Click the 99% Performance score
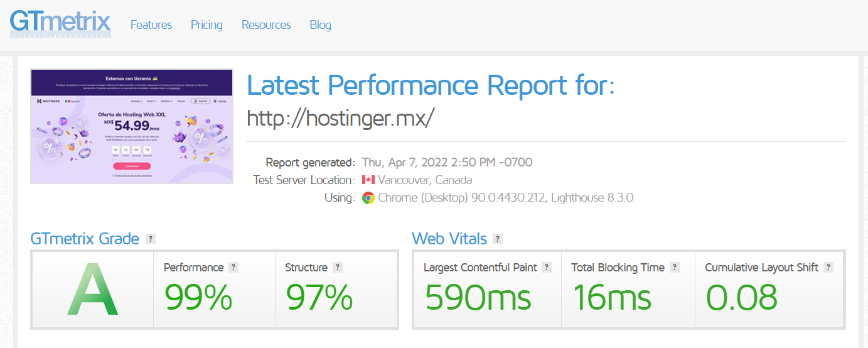The width and height of the screenshot is (868, 348). [x=198, y=298]
